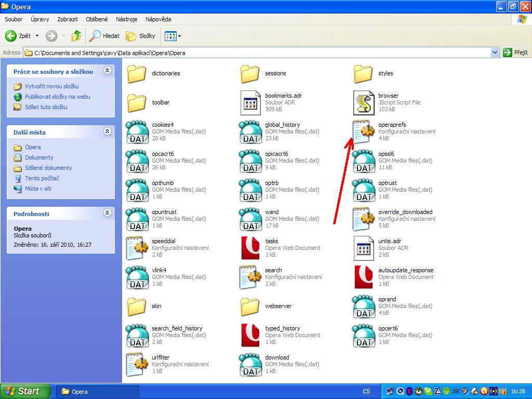
Task: Open the Zobrazit menu
Action: [68, 19]
